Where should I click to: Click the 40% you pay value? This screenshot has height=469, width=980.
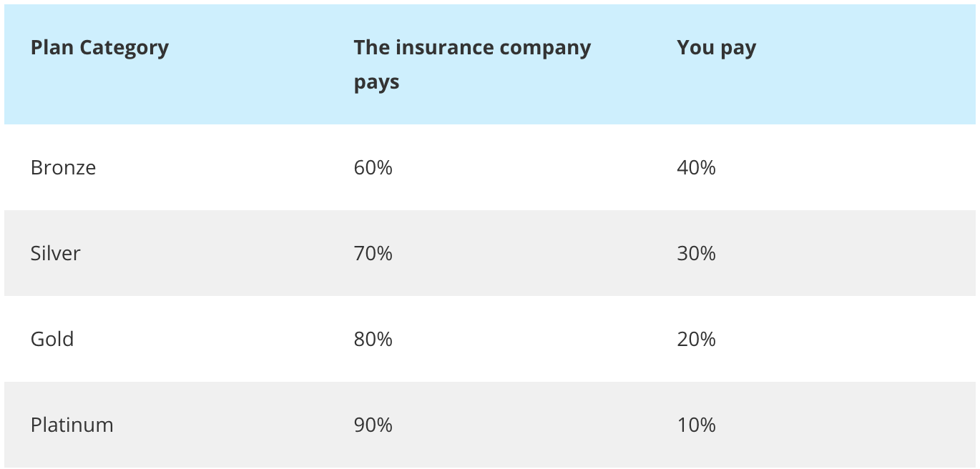pyautogui.click(x=696, y=167)
